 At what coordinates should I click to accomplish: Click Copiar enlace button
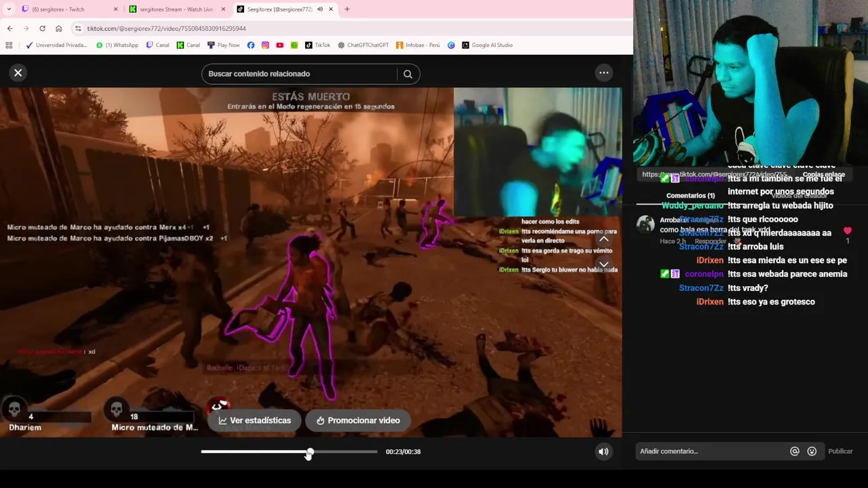coord(823,175)
